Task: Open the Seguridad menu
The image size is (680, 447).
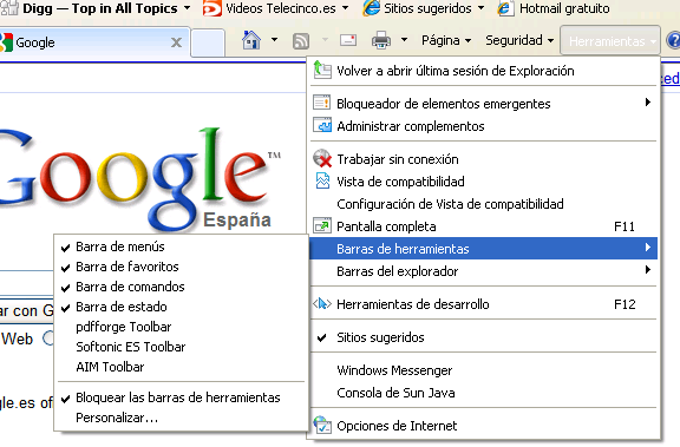Action: pos(520,40)
